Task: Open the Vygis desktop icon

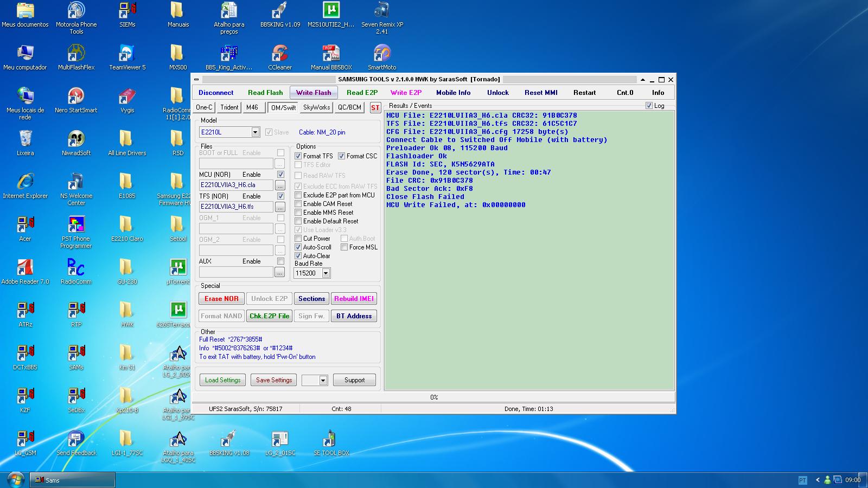Action: pos(127,100)
